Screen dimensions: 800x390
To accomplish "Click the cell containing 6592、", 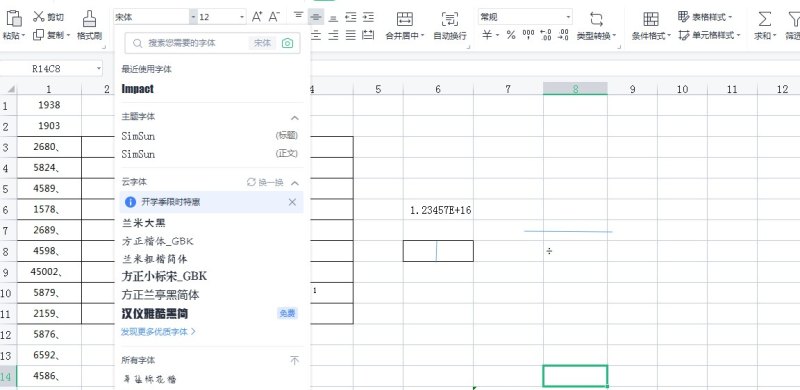I will click(49, 355).
